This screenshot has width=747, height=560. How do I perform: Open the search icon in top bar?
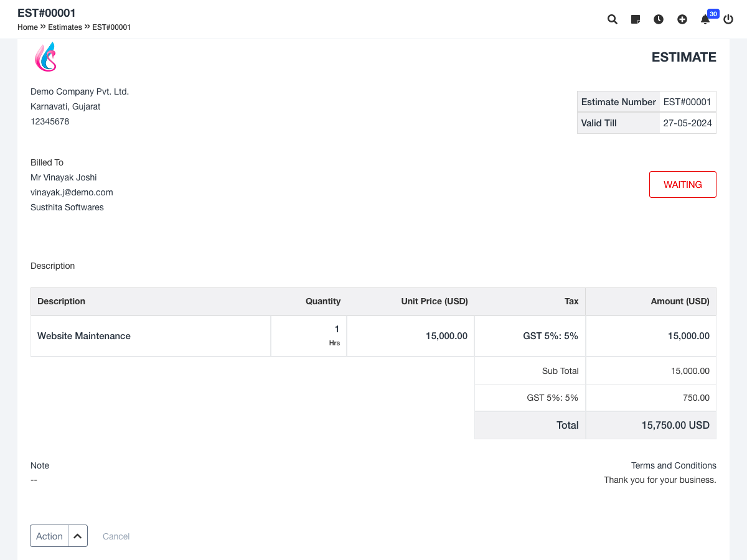point(613,19)
